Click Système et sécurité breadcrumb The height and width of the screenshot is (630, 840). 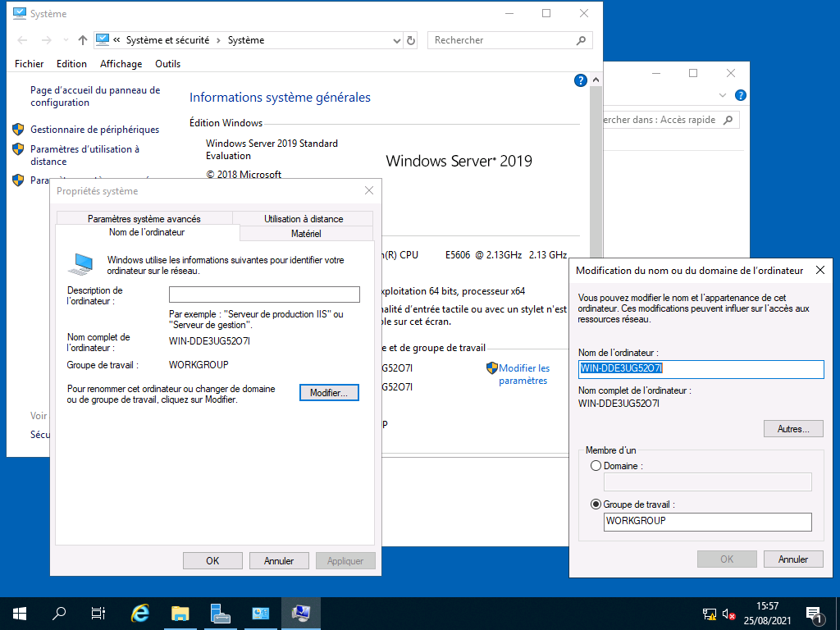coord(167,40)
